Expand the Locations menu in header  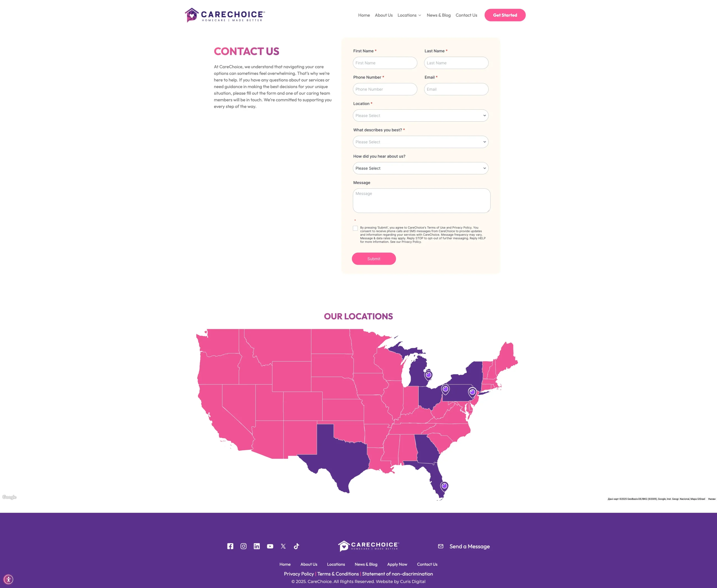click(x=409, y=15)
